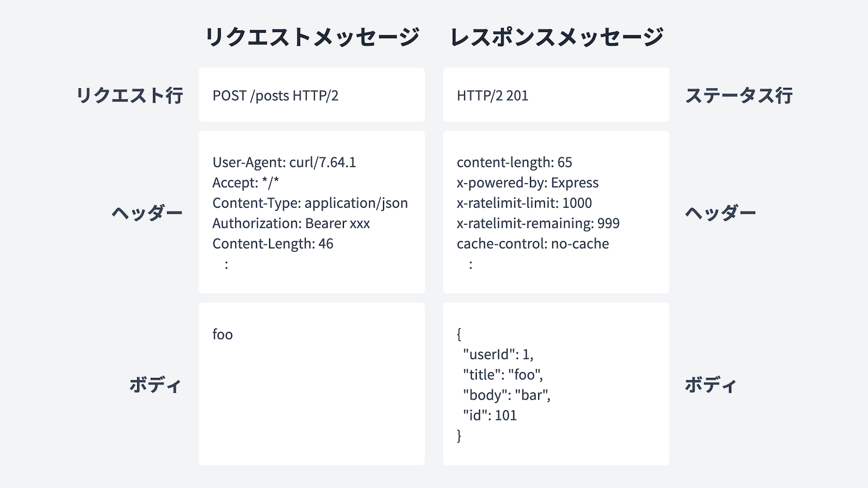Click the content-length: 65 response header

point(514,162)
